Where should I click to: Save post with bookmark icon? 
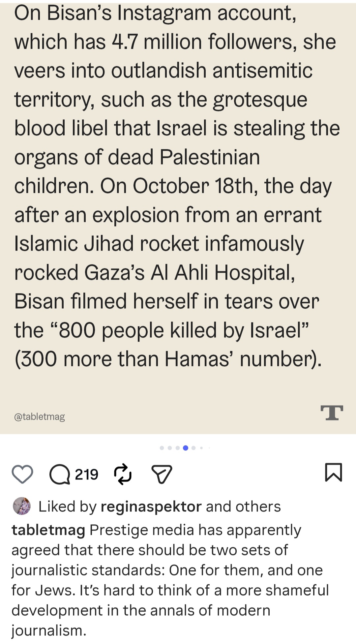(334, 472)
